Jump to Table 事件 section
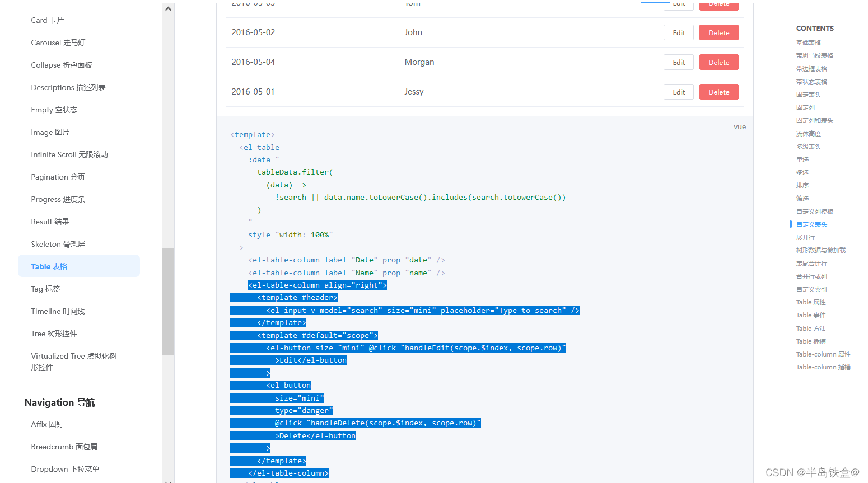 click(x=811, y=315)
